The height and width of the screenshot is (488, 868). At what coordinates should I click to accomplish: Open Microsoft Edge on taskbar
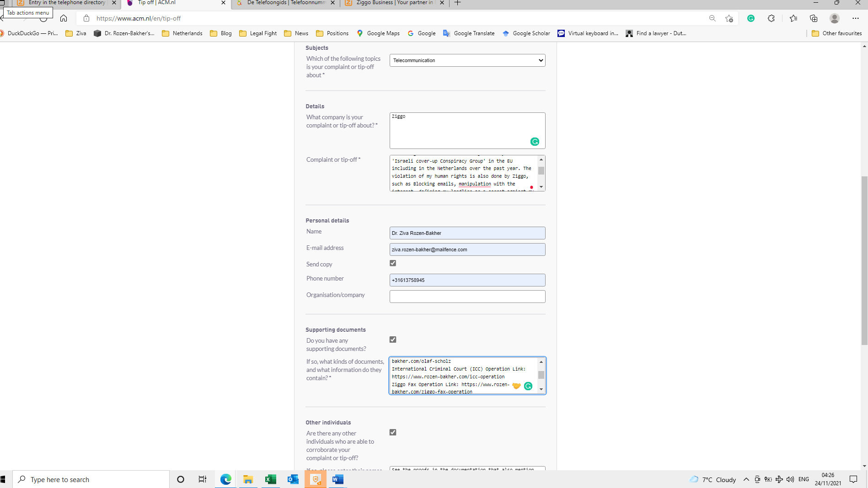tap(226, 479)
